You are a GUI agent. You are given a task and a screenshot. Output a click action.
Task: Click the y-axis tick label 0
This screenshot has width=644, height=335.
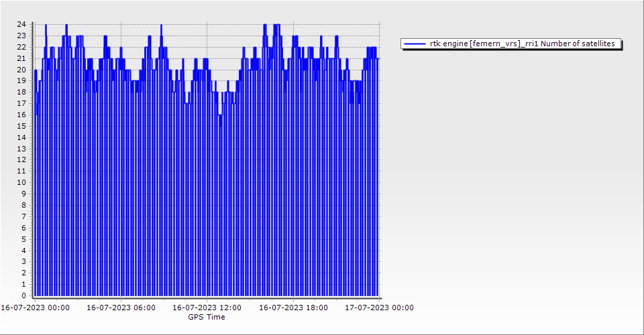23,295
